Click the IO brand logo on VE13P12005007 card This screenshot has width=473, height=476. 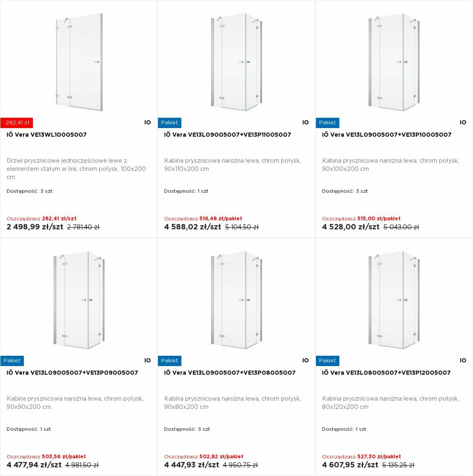[x=463, y=361]
